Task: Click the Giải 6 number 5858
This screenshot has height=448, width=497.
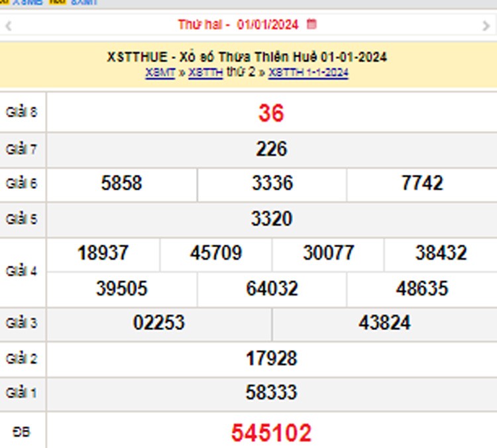Action: (121, 184)
